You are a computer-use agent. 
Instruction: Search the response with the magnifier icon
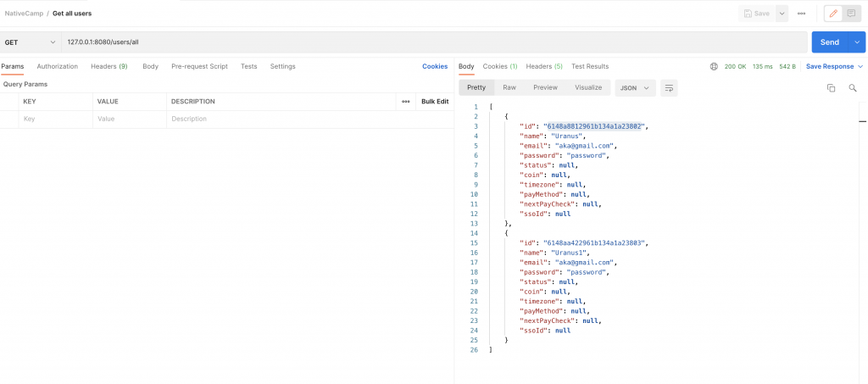[853, 88]
